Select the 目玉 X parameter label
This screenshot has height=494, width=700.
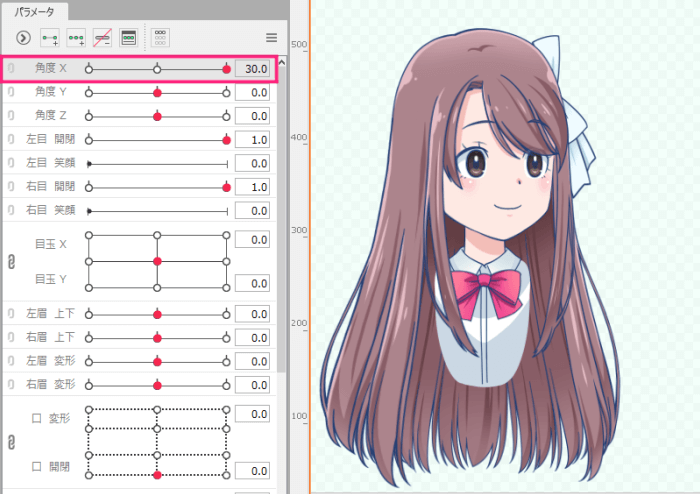[51, 244]
